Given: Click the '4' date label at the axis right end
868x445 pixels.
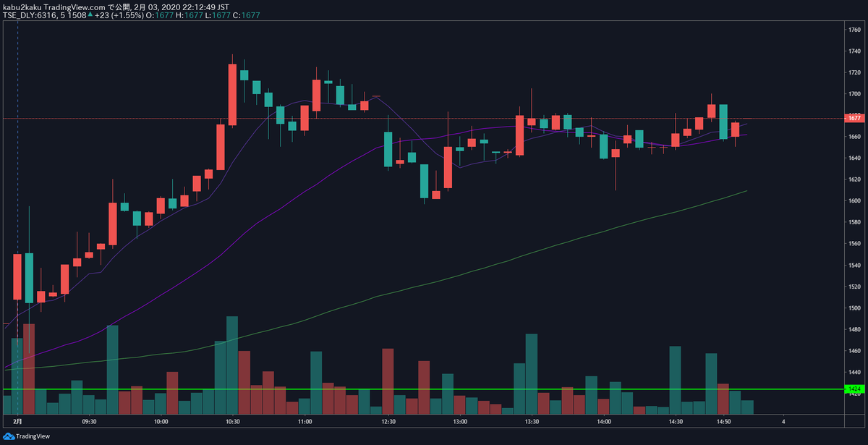Looking at the screenshot, I should coord(782,420).
